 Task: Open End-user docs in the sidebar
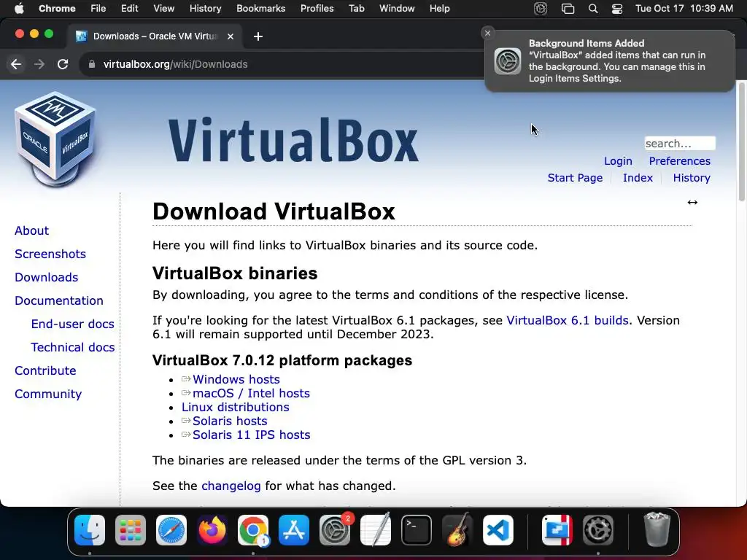click(72, 324)
